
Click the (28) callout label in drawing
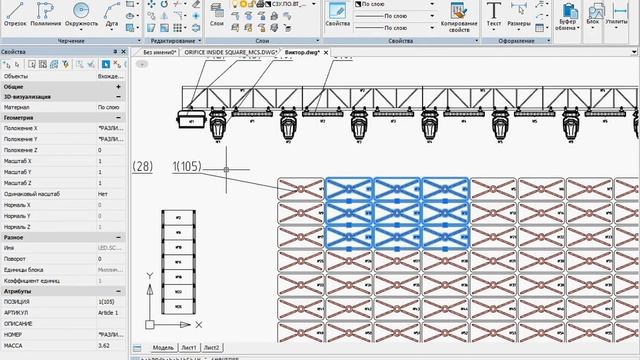click(x=142, y=167)
